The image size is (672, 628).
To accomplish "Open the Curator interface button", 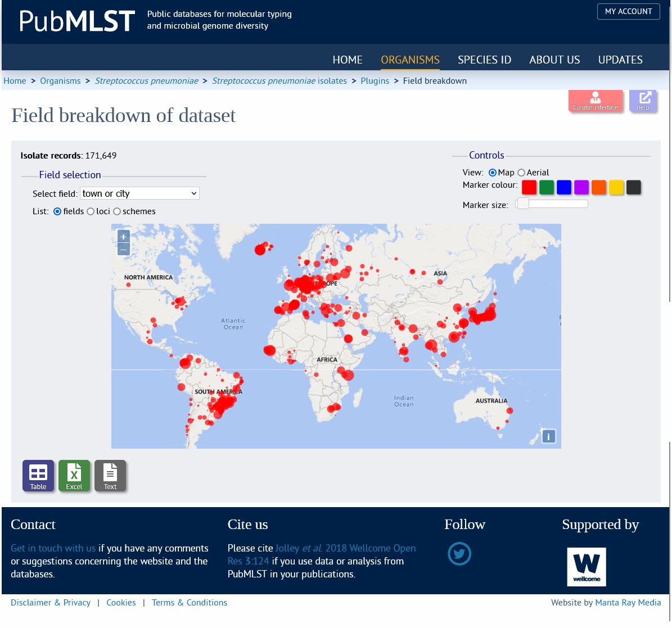I will [x=596, y=101].
